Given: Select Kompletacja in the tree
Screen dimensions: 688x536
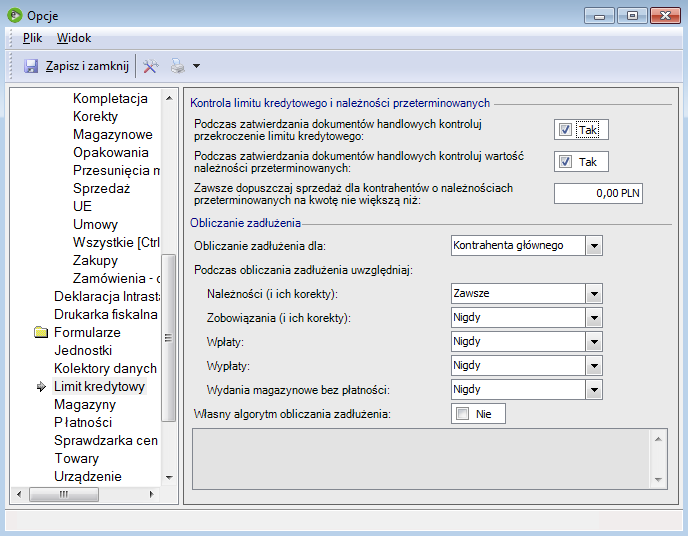Looking at the screenshot, I should [x=110, y=99].
